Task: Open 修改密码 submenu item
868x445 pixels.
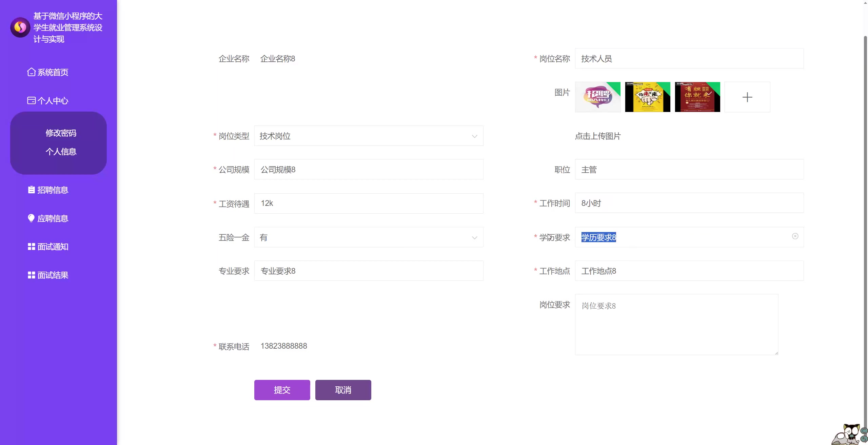Action: pos(61,133)
